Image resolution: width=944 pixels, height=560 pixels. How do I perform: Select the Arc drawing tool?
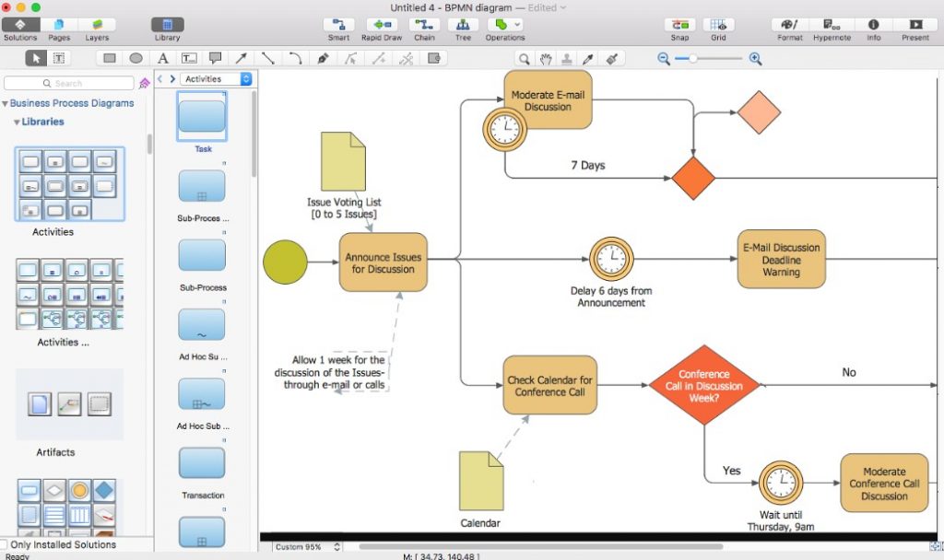[x=295, y=58]
